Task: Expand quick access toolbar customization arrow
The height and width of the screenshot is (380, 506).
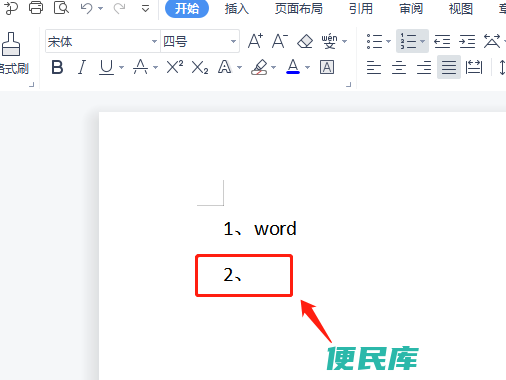Action: [x=145, y=8]
